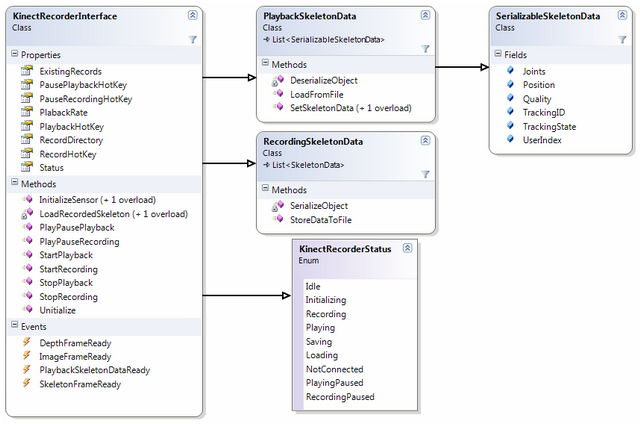640x424 pixels.
Task: Click the field icon next to Joints
Action: pyautogui.click(x=511, y=70)
